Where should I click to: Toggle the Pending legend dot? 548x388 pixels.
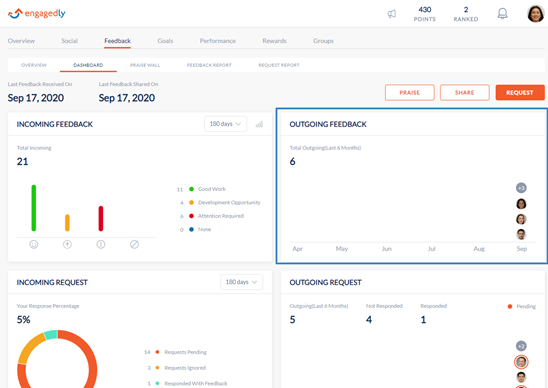[x=510, y=307]
